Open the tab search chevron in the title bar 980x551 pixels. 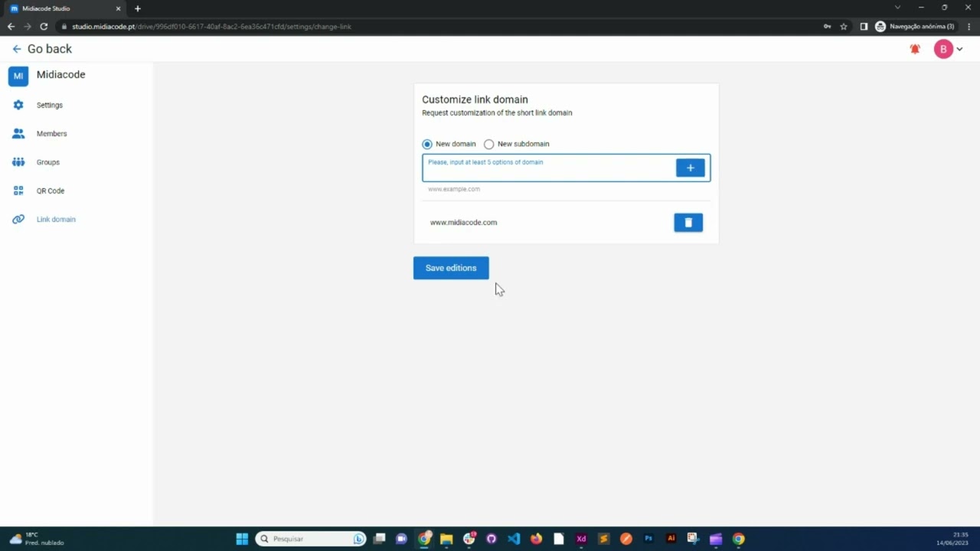click(x=897, y=8)
